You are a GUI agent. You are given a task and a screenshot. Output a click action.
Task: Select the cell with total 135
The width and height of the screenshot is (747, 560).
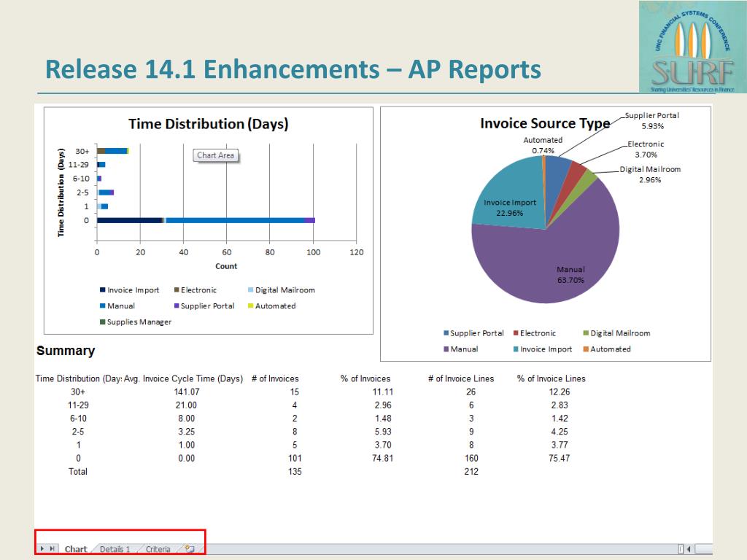pyautogui.click(x=295, y=472)
